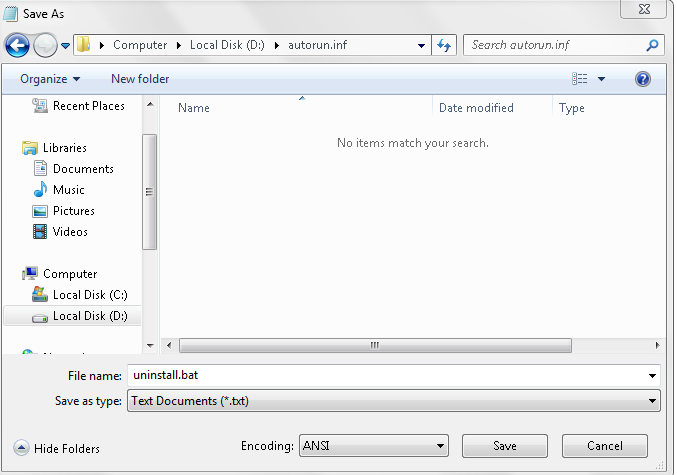Click the Videos filmstrip icon
This screenshot has width=677, height=475.
tap(40, 232)
